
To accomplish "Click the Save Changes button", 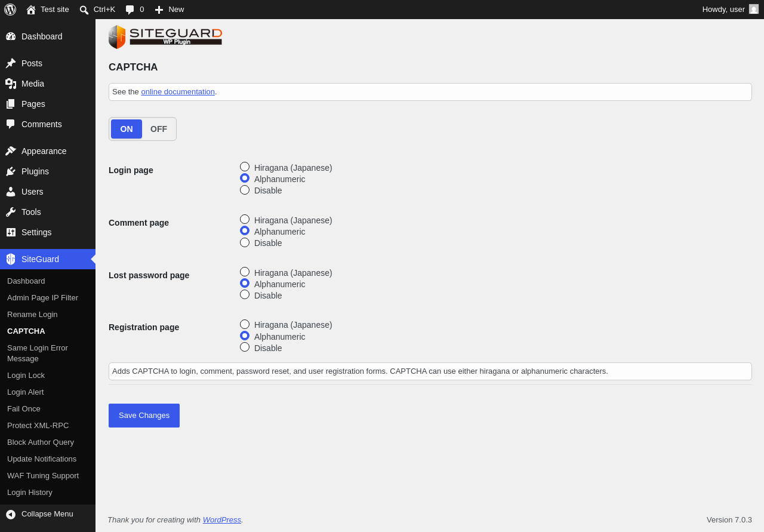I will 144,416.
